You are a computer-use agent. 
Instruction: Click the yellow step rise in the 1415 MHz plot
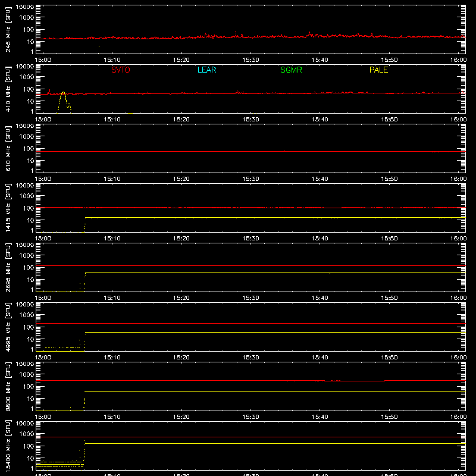[85, 225]
